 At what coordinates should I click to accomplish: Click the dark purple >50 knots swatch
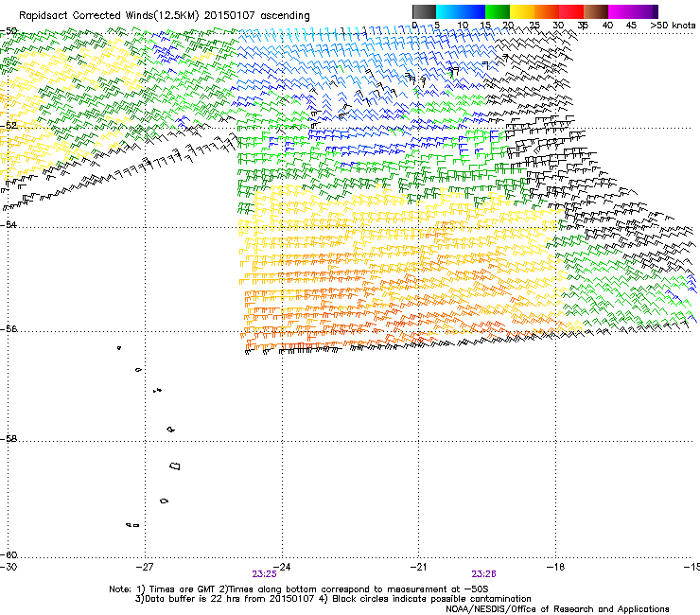click(x=656, y=11)
